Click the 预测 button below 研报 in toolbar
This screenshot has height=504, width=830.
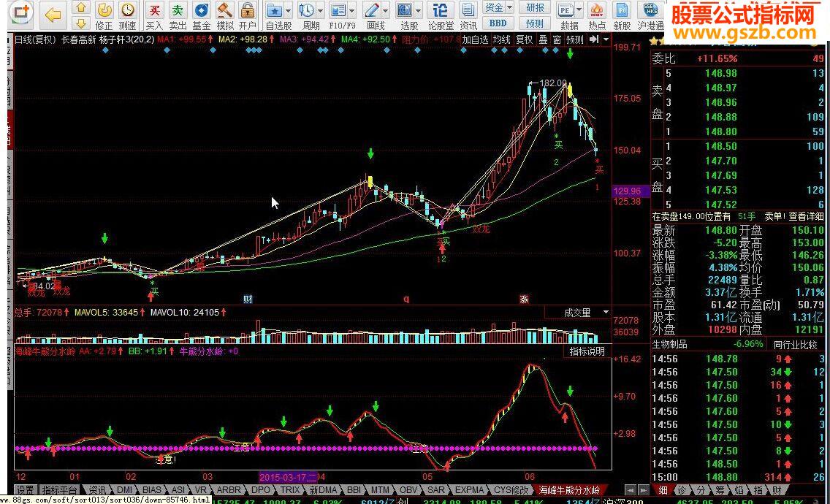point(535,23)
